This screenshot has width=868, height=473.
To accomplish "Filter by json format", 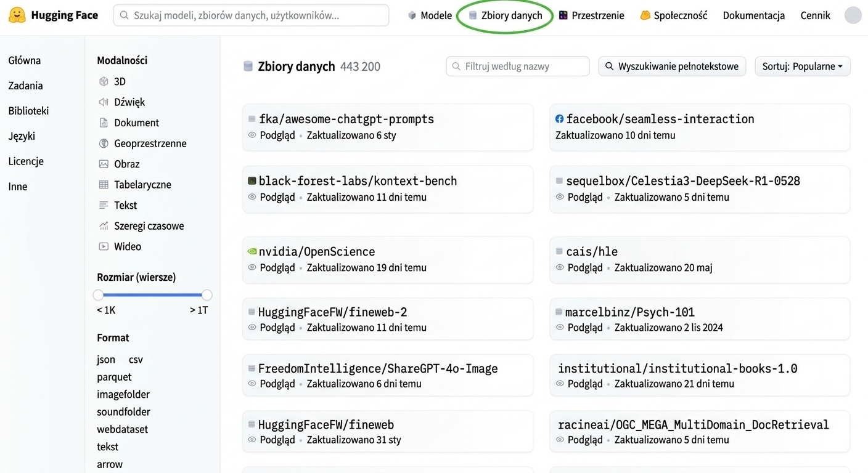I will pos(106,360).
